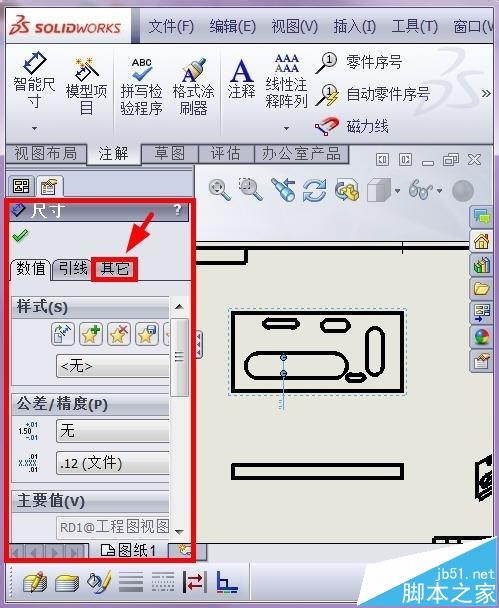This screenshot has height=608, width=499.
Task: Open the PropertyManager tab icon
Action: click(49, 187)
